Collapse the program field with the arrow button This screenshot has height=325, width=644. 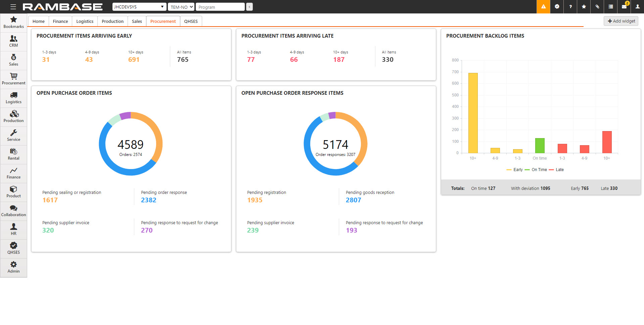[249, 7]
